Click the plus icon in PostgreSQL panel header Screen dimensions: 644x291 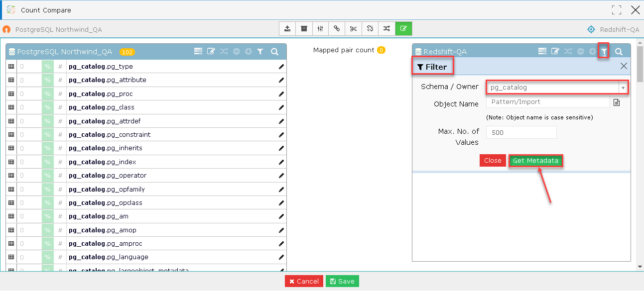[x=249, y=51]
